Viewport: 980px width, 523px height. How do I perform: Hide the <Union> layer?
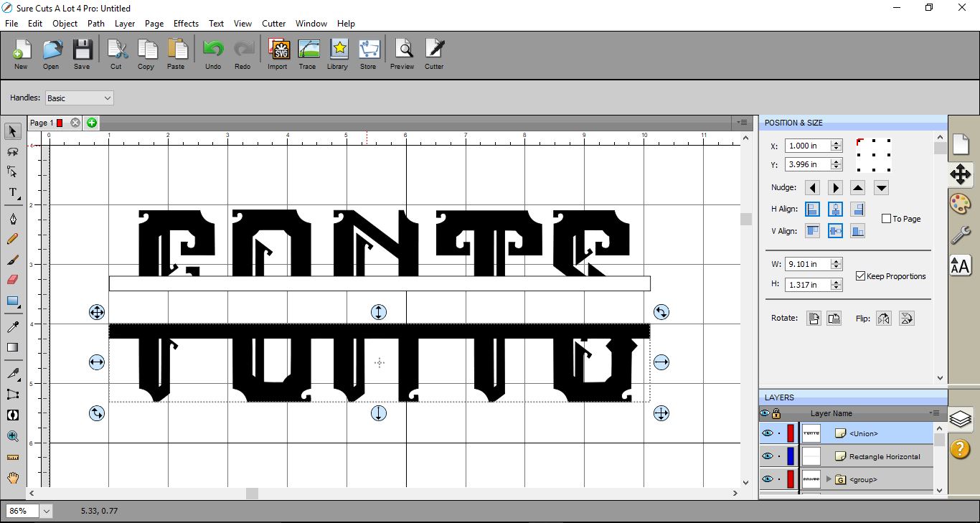click(767, 433)
